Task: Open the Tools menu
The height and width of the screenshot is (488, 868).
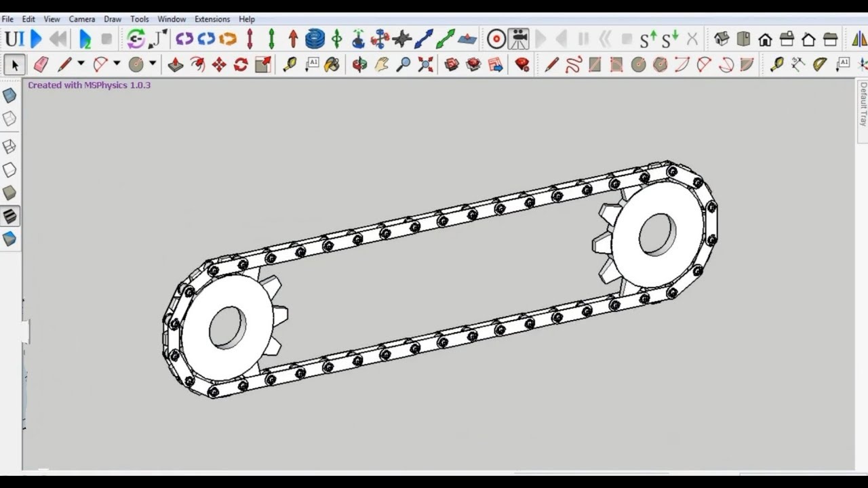Action: 140,19
